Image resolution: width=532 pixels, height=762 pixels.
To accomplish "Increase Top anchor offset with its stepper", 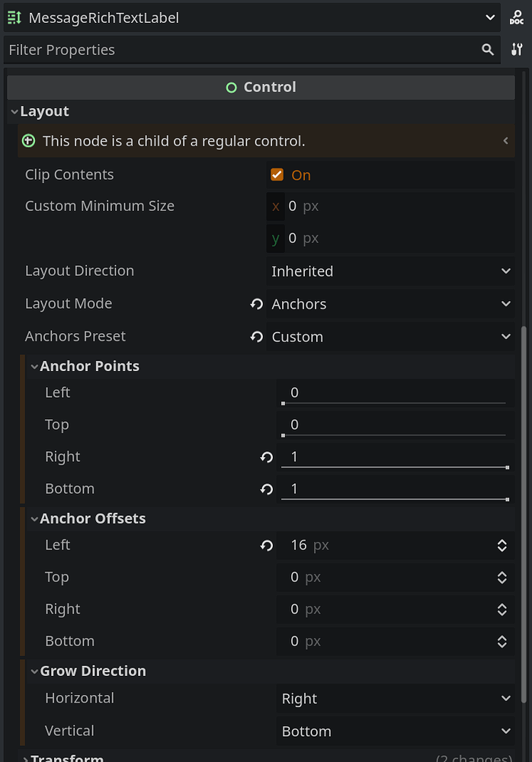I will 502,572.
